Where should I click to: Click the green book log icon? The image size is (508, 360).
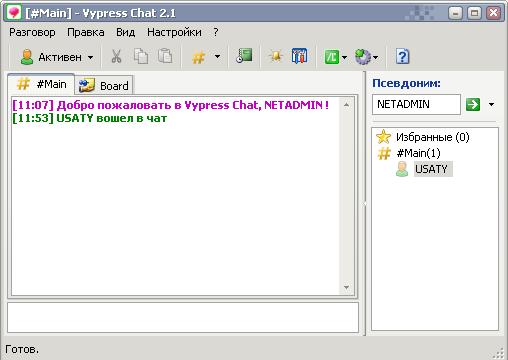(x=244, y=56)
